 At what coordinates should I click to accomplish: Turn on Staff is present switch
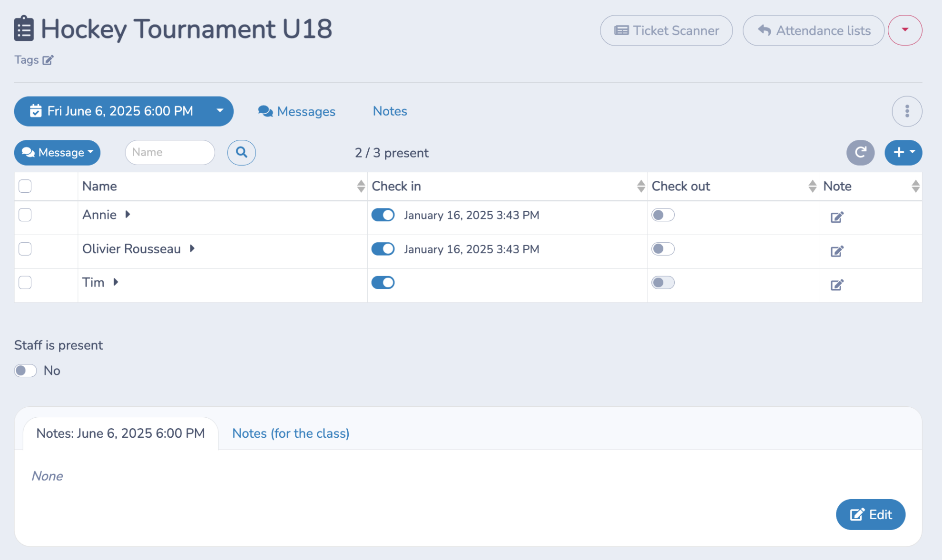[x=25, y=371]
